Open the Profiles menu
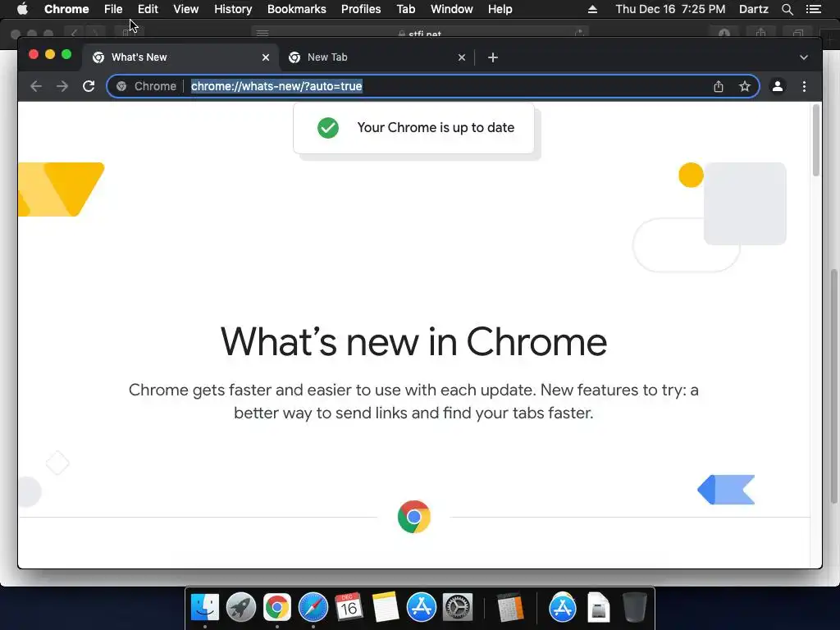The height and width of the screenshot is (630, 840). 361,9
